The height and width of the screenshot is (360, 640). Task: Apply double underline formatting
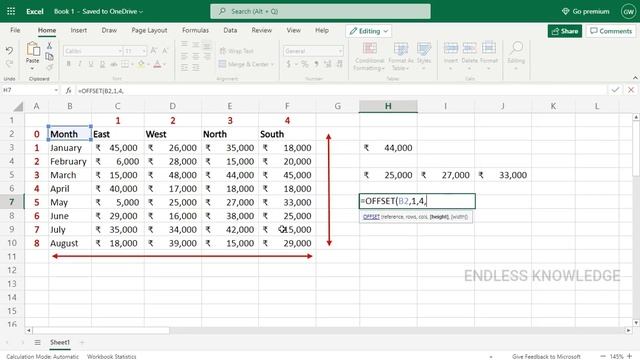[102, 64]
